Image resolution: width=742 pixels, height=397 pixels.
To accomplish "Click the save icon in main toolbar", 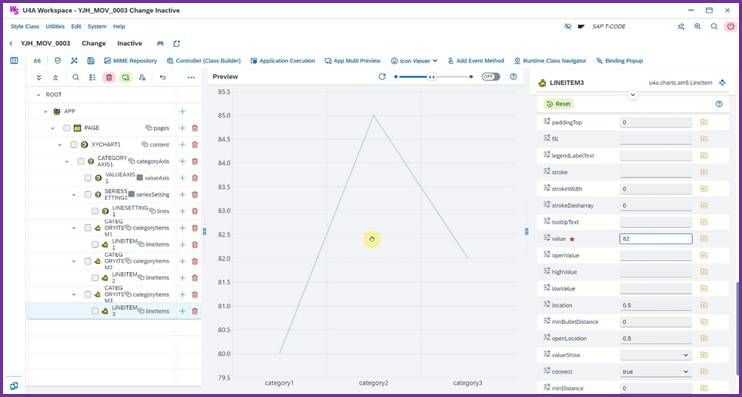I will pyautogui.click(x=90, y=61).
